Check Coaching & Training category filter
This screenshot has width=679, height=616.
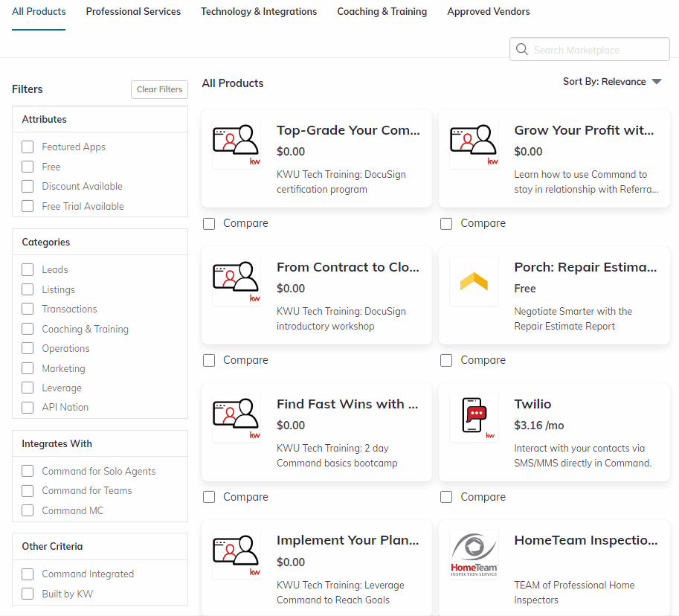click(28, 329)
